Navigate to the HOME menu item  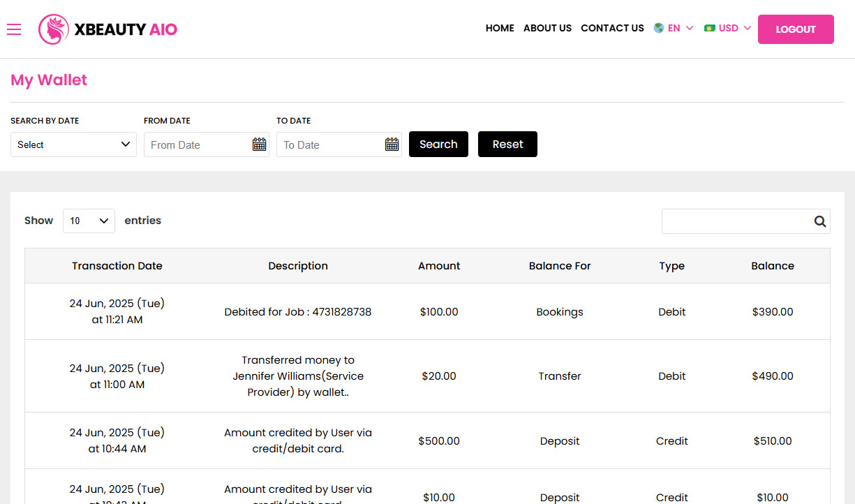[x=500, y=29]
